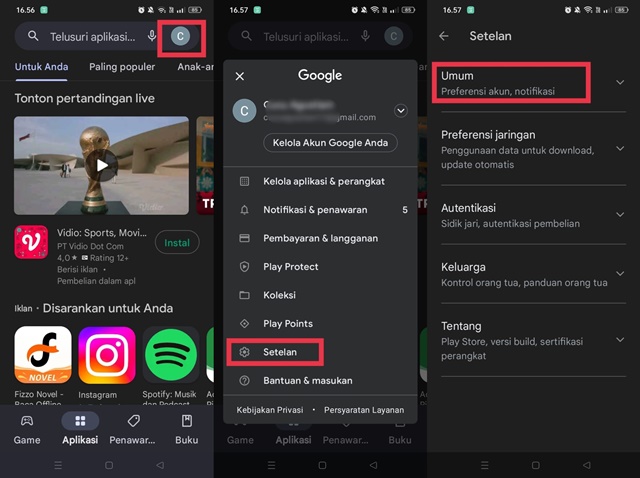Open Play Protect entry
This screenshot has width=640, height=478.
coord(320,267)
